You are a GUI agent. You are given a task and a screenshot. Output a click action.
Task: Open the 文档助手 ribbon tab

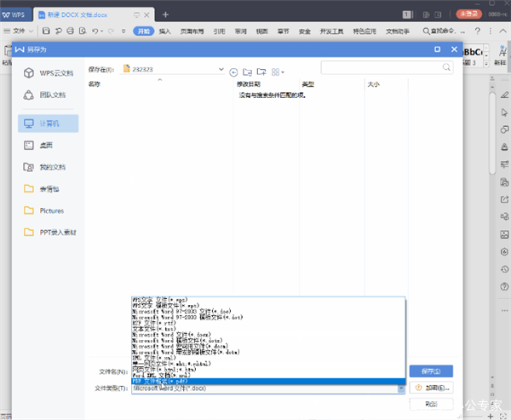pos(397,32)
